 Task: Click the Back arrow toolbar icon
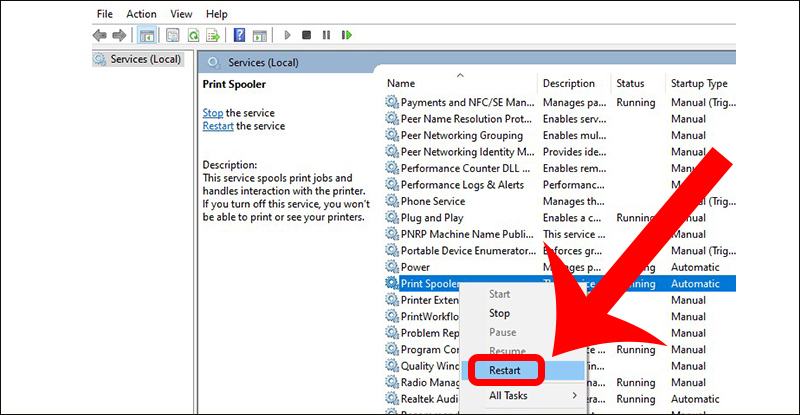(99, 35)
